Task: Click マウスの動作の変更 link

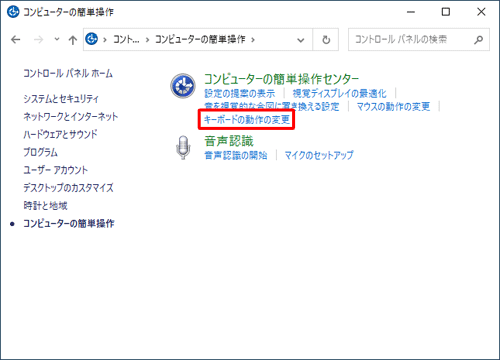Action: (393, 107)
